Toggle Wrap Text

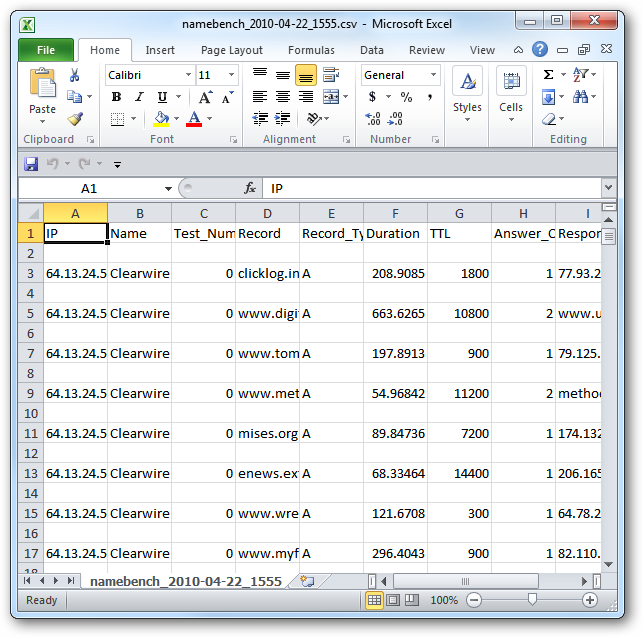point(331,75)
